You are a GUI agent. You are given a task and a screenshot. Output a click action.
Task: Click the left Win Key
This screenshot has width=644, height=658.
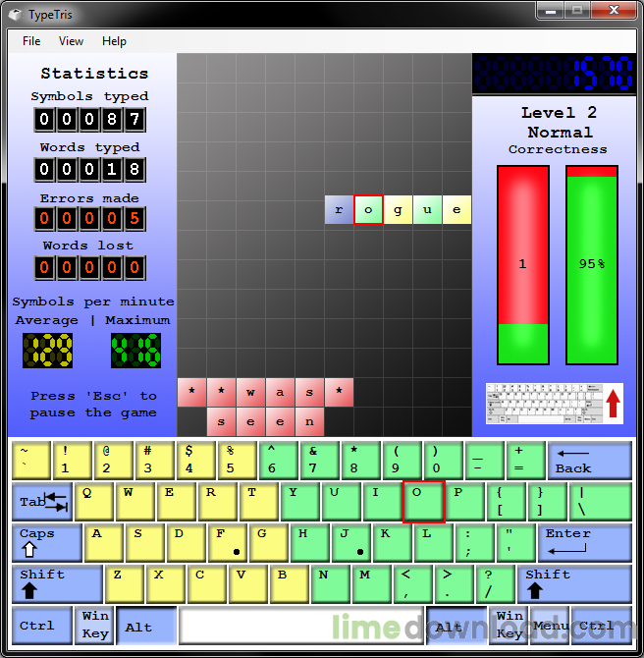pyautogui.click(x=94, y=626)
